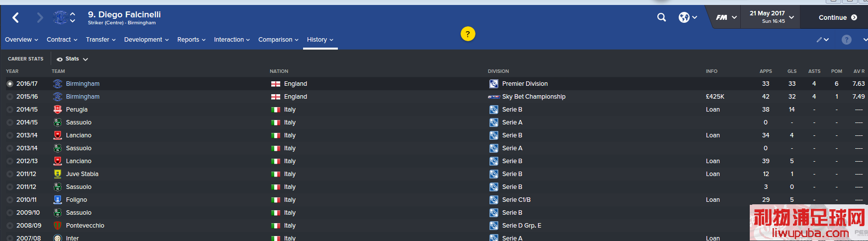The width and height of the screenshot is (868, 241).
Task: Expand the Stats view dropdown
Action: coord(72,59)
